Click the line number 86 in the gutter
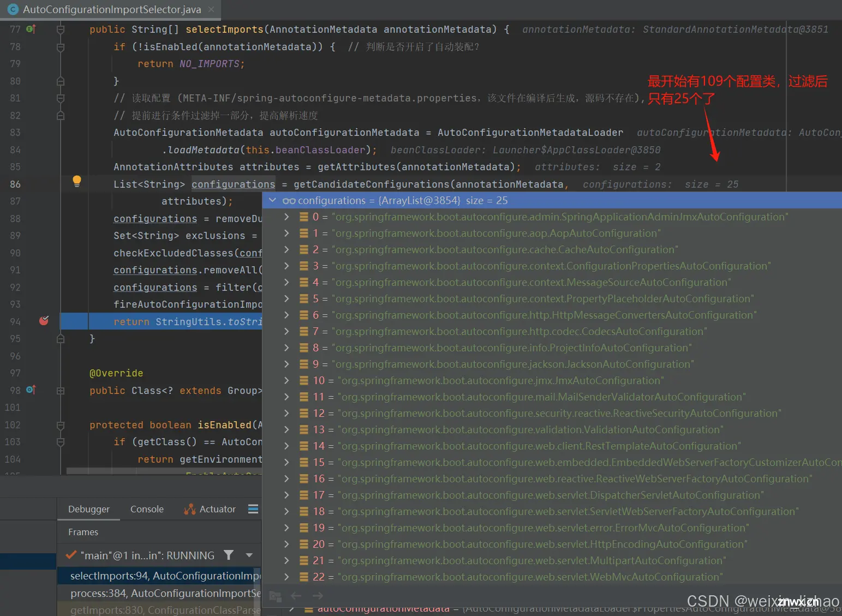The image size is (842, 616). click(x=15, y=184)
